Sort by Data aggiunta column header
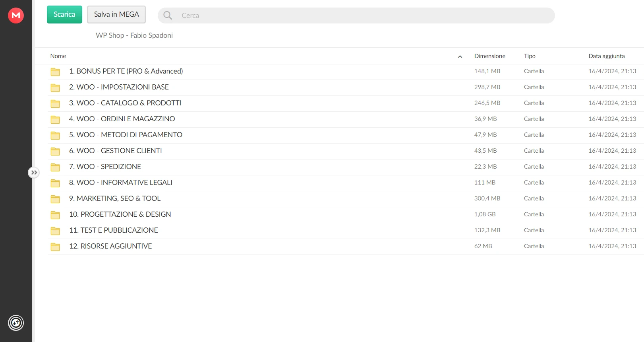Image resolution: width=644 pixels, height=342 pixels. click(x=607, y=56)
